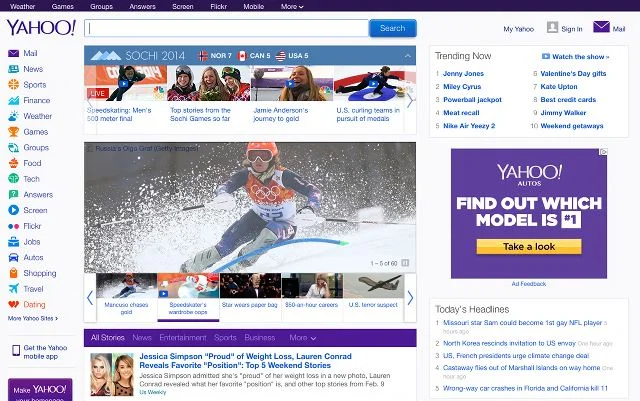The width and height of the screenshot is (640, 401).
Task: Click the Shopping bag icon
Action: click(x=13, y=273)
